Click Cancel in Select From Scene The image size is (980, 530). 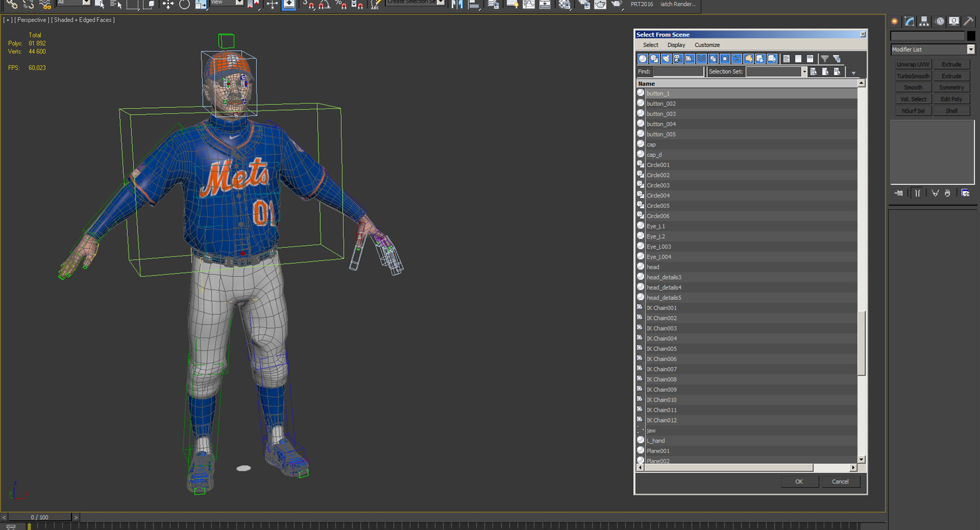(840, 482)
